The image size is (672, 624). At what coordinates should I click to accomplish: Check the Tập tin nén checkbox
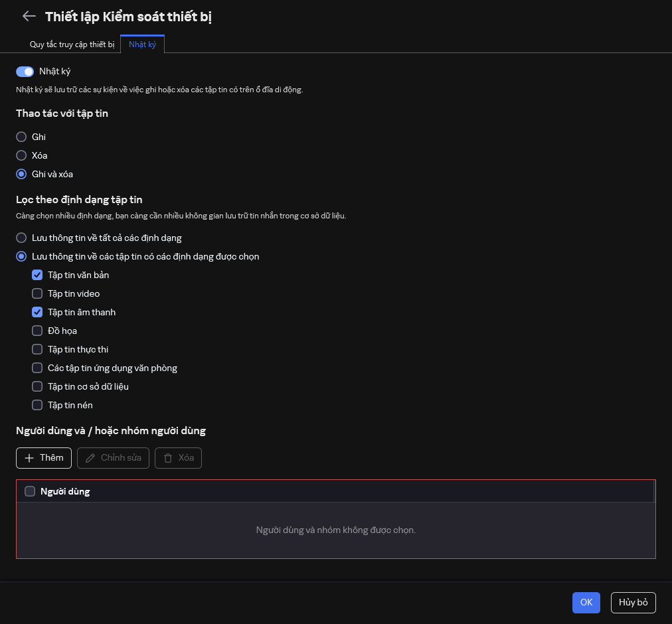coord(37,405)
